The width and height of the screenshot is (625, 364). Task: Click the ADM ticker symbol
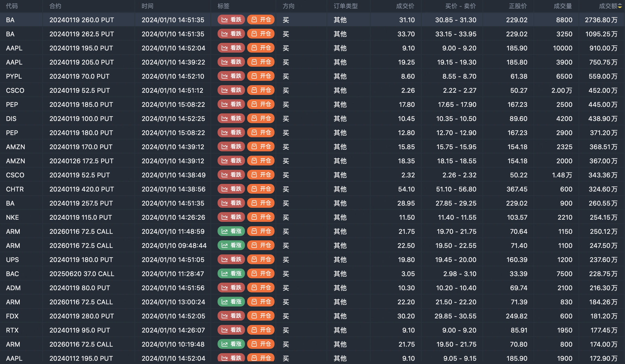pyautogui.click(x=13, y=288)
